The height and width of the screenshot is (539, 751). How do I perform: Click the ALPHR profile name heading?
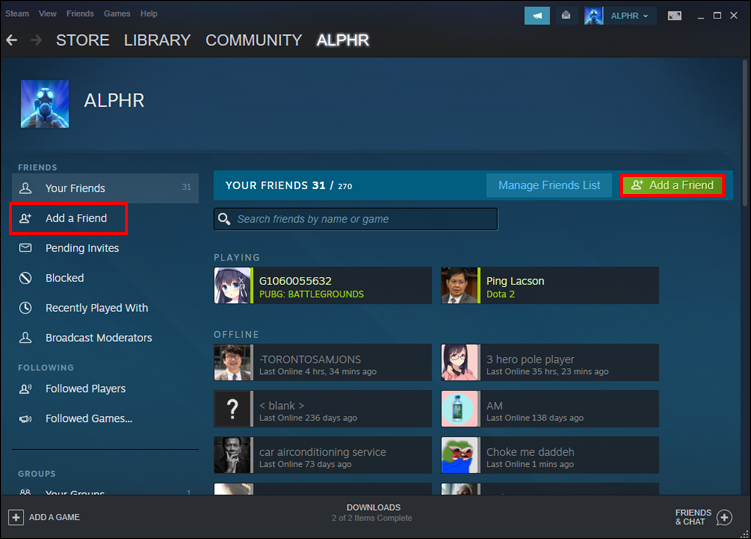click(x=114, y=101)
